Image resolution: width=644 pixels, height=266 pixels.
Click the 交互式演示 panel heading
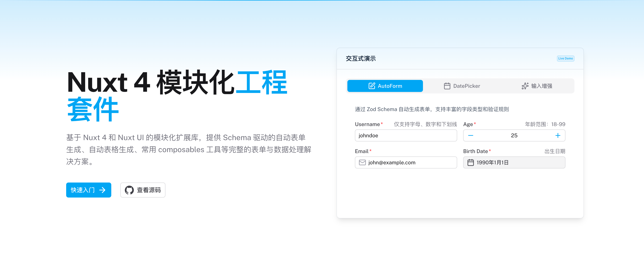[x=361, y=59]
